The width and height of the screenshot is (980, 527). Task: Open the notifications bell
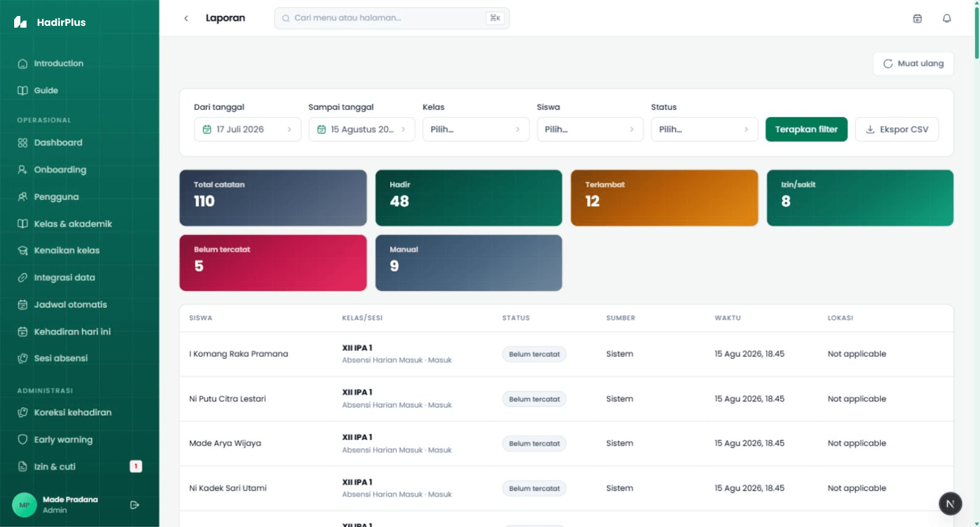947,18
